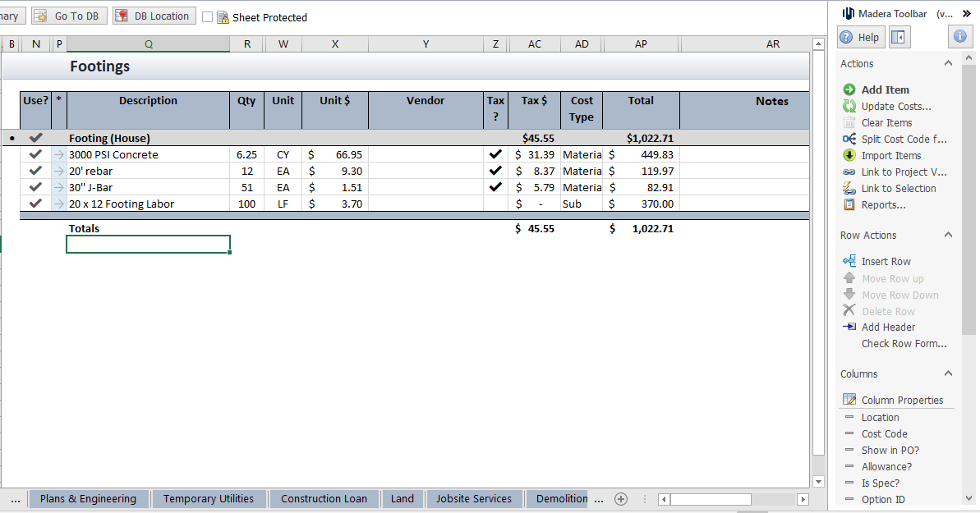Collapse the Actions section
This screenshot has width=980, height=513.
pyautogui.click(x=948, y=63)
